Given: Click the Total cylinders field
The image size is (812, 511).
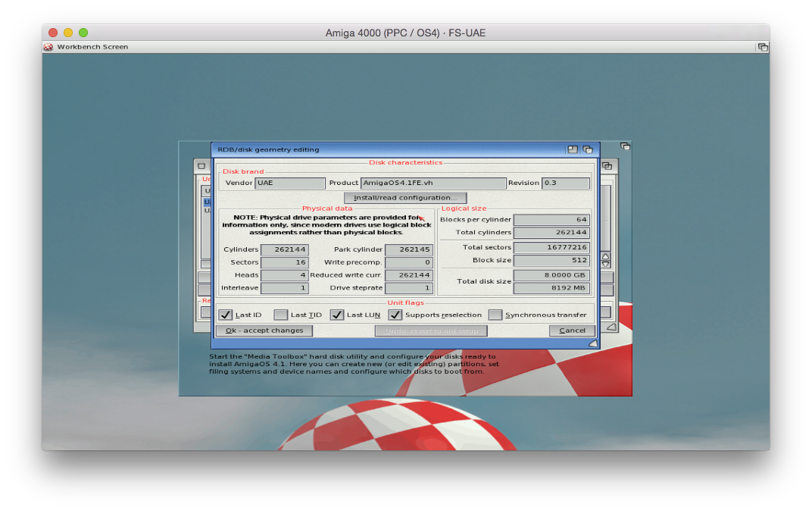Looking at the screenshot, I should coord(551,233).
